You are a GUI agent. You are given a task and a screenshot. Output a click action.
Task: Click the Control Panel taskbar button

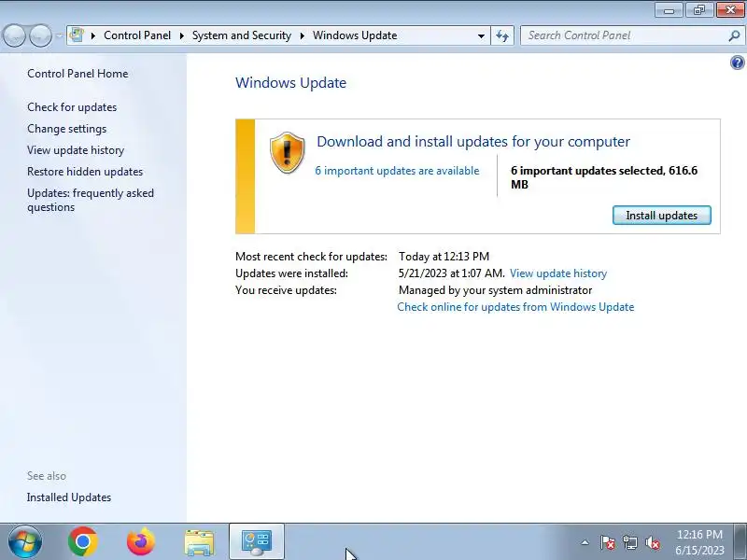pyautogui.click(x=257, y=542)
